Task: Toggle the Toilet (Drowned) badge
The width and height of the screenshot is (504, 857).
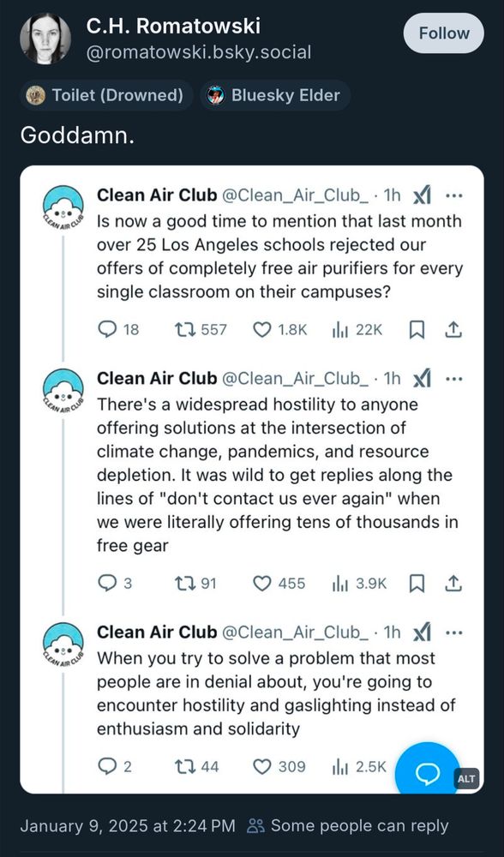Action: (105, 95)
